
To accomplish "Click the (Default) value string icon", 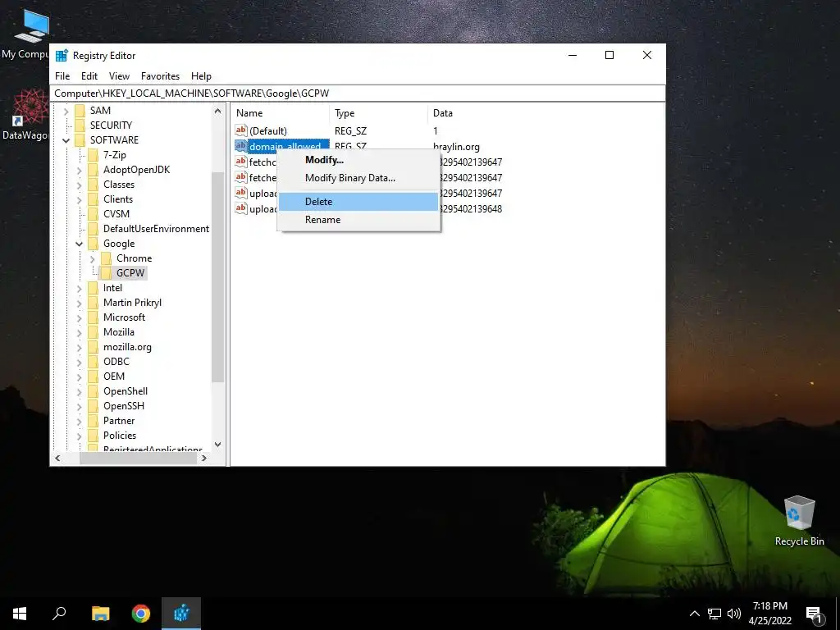I will click(x=241, y=130).
